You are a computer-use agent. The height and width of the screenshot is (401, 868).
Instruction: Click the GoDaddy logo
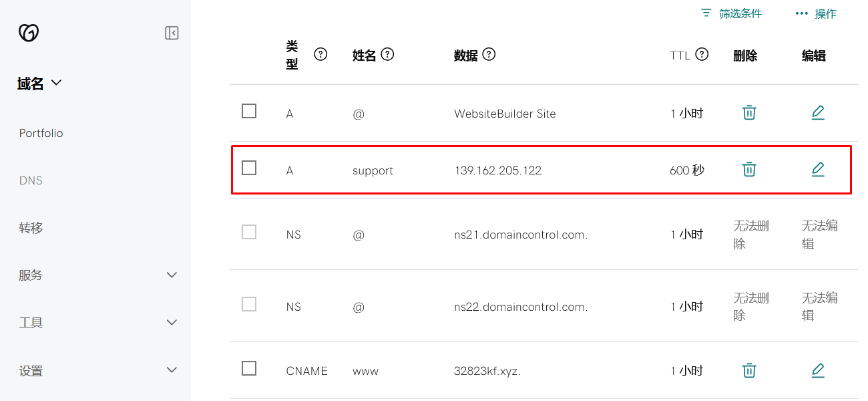28,32
